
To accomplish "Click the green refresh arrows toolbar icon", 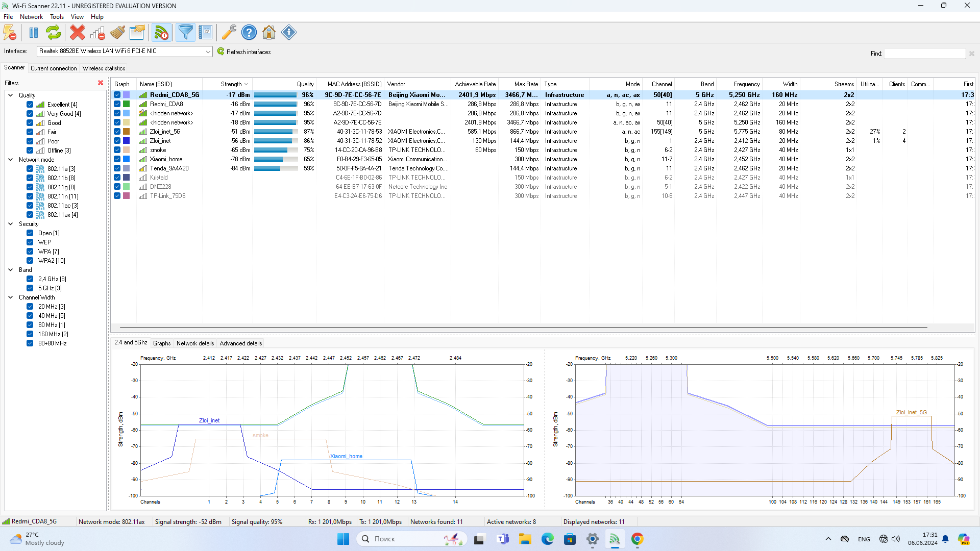I will 54,33.
